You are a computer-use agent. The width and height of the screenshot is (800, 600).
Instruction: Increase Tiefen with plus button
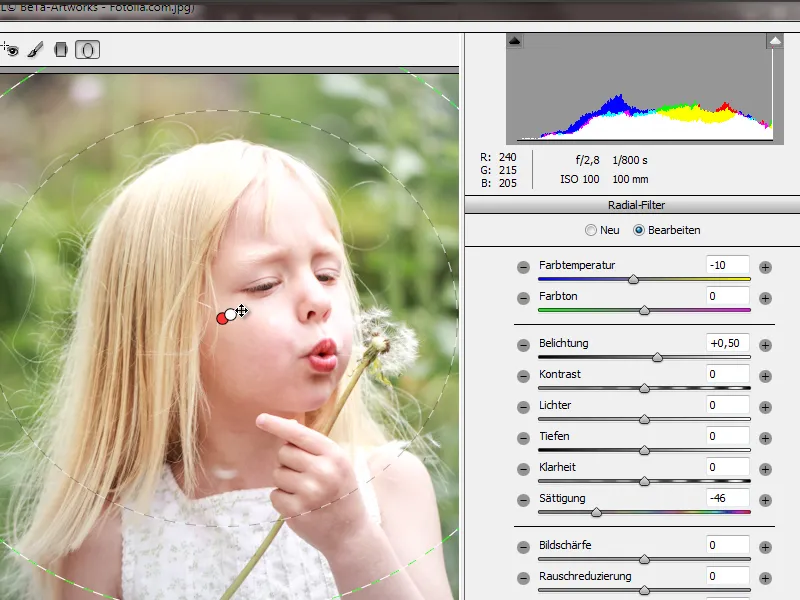(765, 438)
